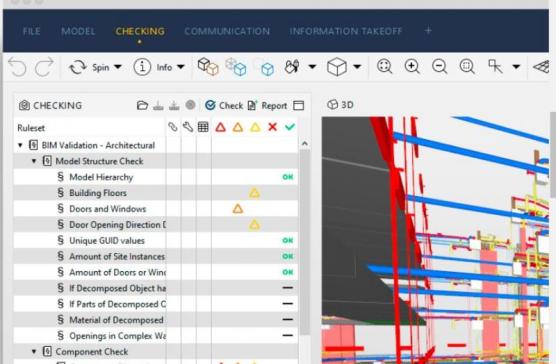Open the FILE tab

point(32,31)
